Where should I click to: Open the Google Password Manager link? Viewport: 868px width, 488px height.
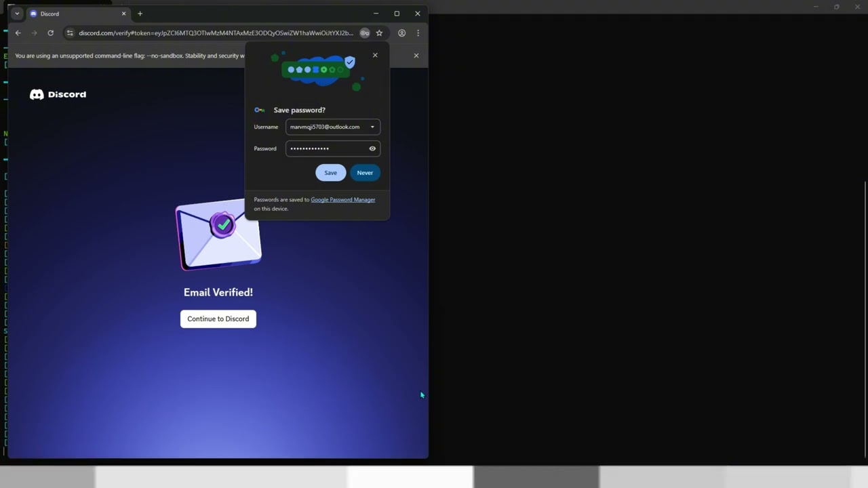pyautogui.click(x=342, y=200)
